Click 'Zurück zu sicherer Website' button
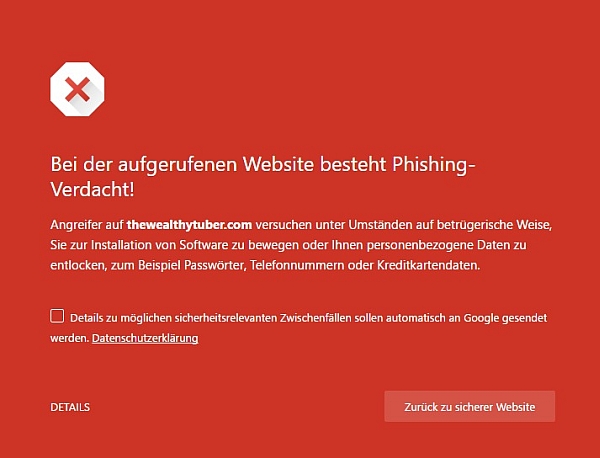This screenshot has width=600, height=458. coord(470,406)
